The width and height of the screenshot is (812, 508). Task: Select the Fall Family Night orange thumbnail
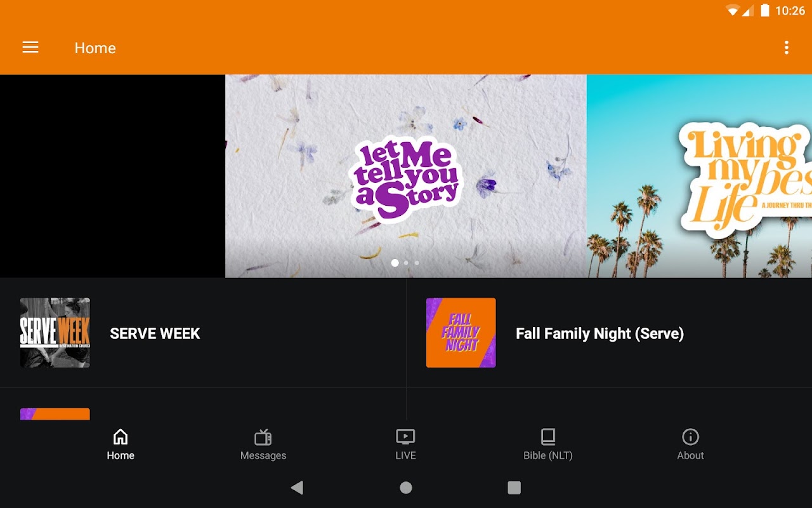click(x=461, y=333)
